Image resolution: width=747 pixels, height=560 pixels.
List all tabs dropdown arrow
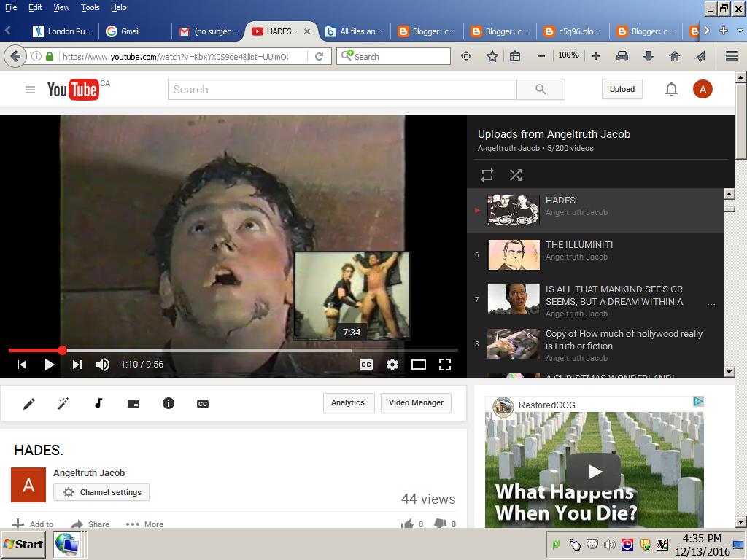[740, 31]
